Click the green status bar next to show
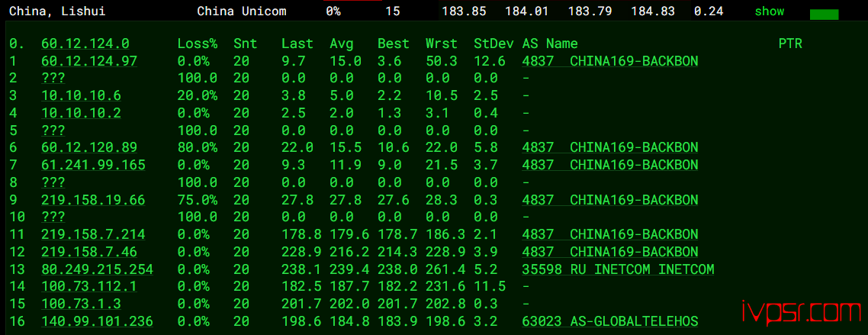Viewport: 868px width, 335px height. 824,14
